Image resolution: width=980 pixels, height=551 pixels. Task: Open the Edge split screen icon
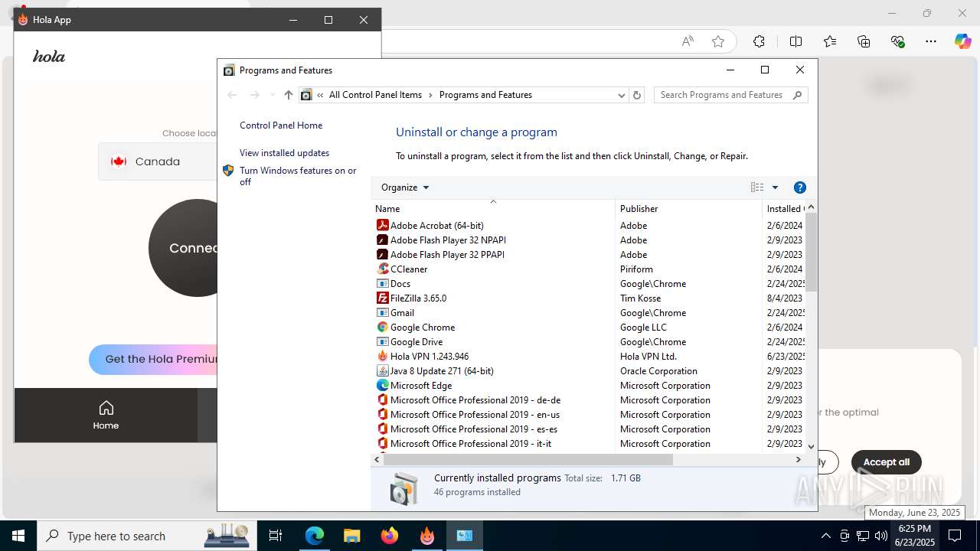tap(795, 41)
